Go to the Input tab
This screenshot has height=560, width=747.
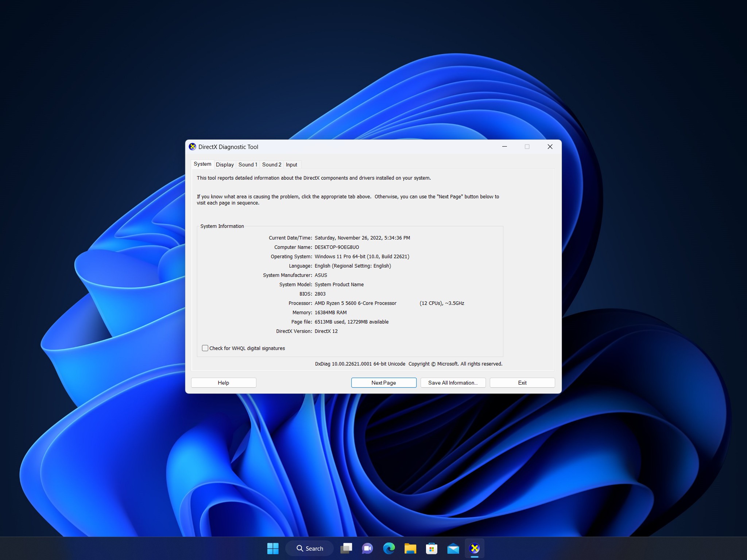pos(291,165)
